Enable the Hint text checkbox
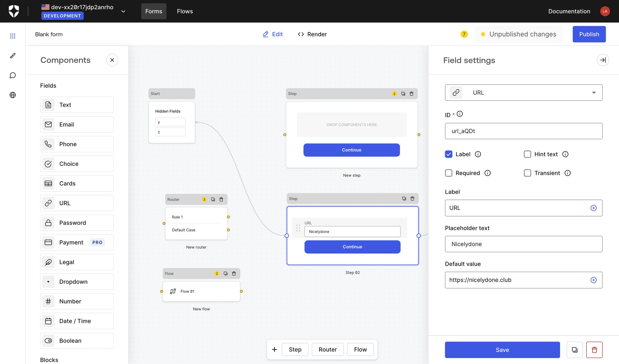Viewport: 619px width, 364px height. pos(527,154)
